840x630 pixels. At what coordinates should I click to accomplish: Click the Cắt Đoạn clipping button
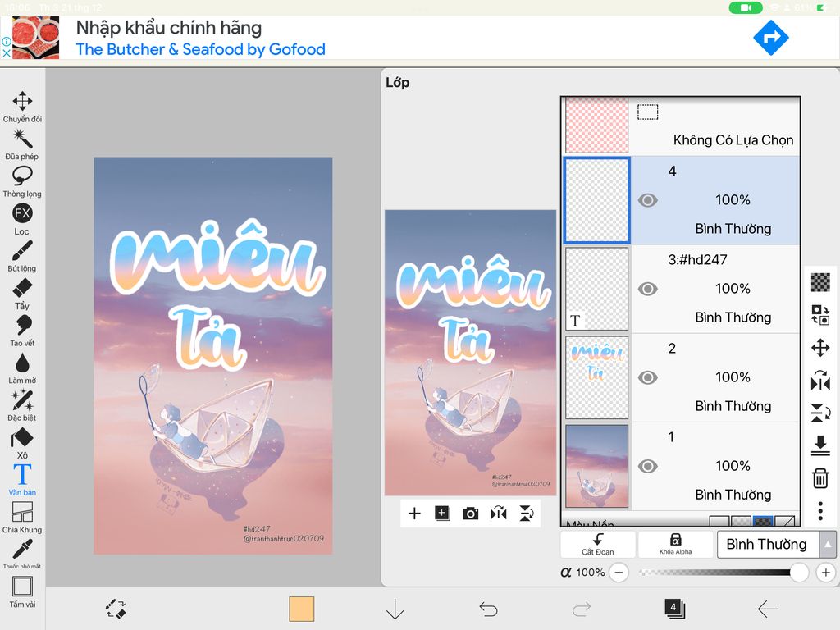coord(598,545)
